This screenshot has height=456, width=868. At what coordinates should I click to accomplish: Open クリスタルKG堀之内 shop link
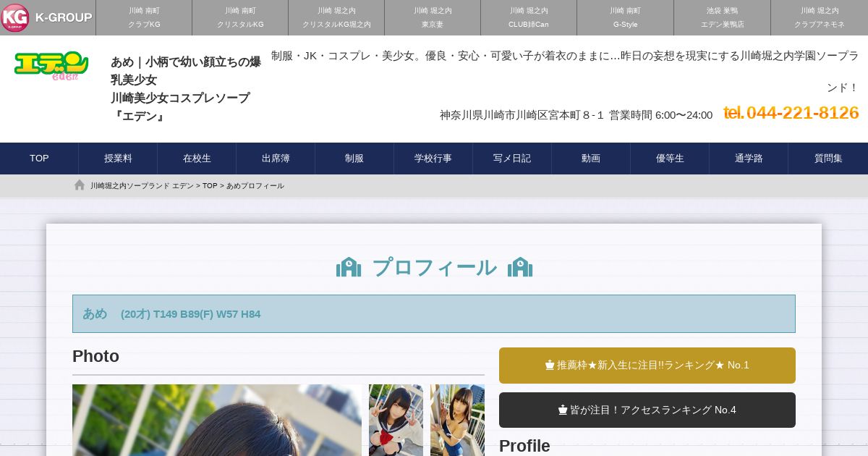coord(336,17)
